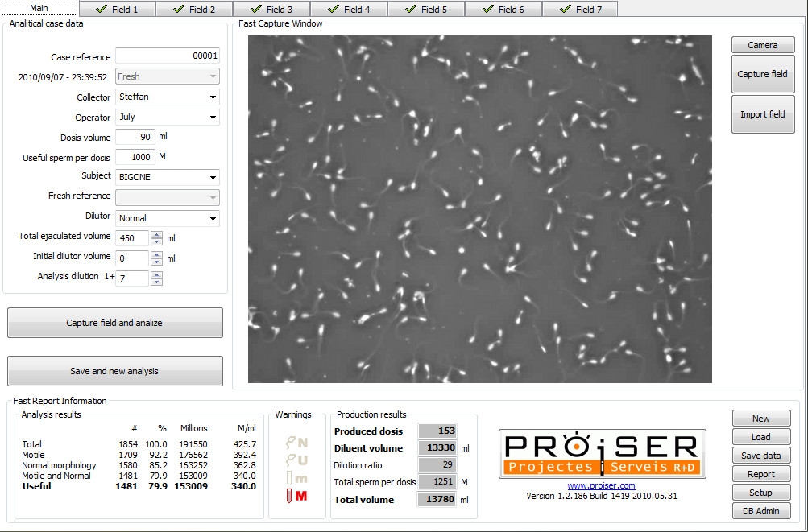The width and height of the screenshot is (808, 532).
Task: Click the Useful M/ml value 340.0
Action: (x=244, y=486)
